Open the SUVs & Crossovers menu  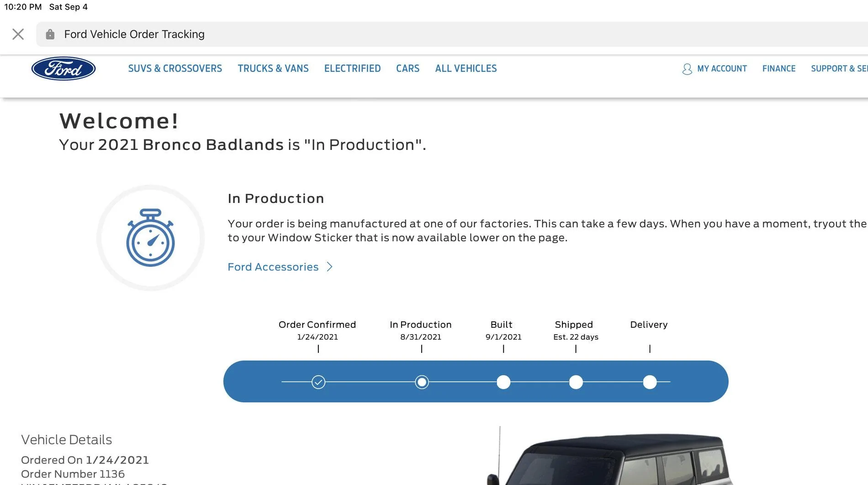(x=175, y=69)
